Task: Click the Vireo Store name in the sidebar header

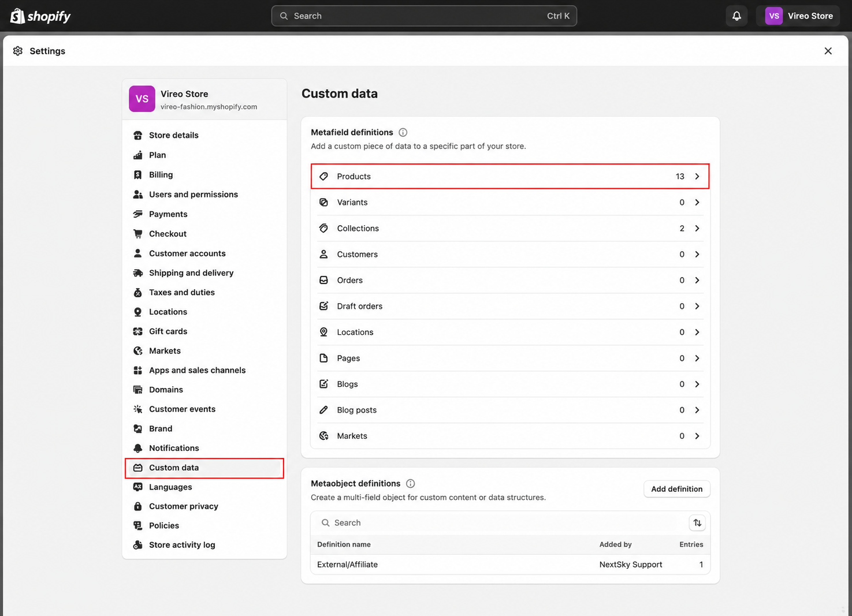Action: (x=184, y=94)
